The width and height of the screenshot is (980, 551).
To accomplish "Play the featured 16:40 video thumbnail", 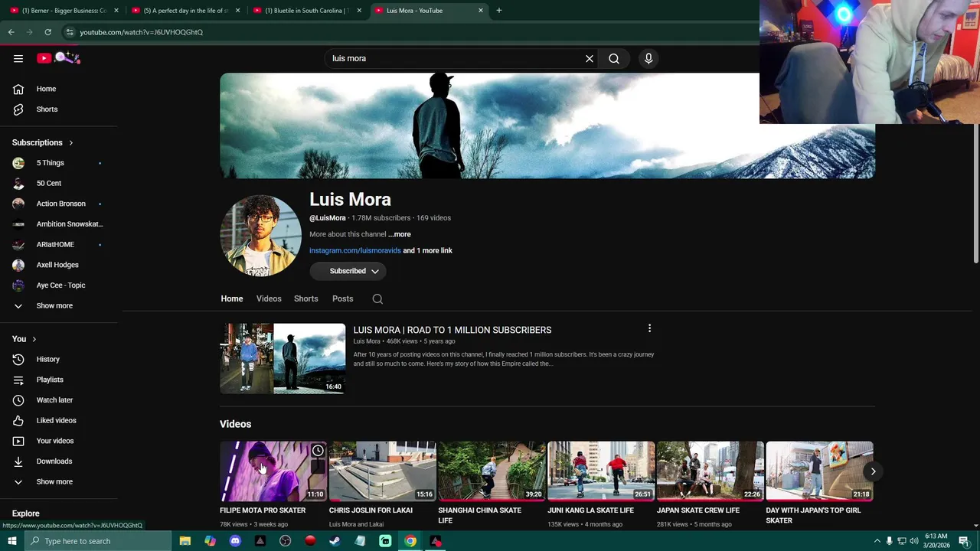I will point(283,358).
